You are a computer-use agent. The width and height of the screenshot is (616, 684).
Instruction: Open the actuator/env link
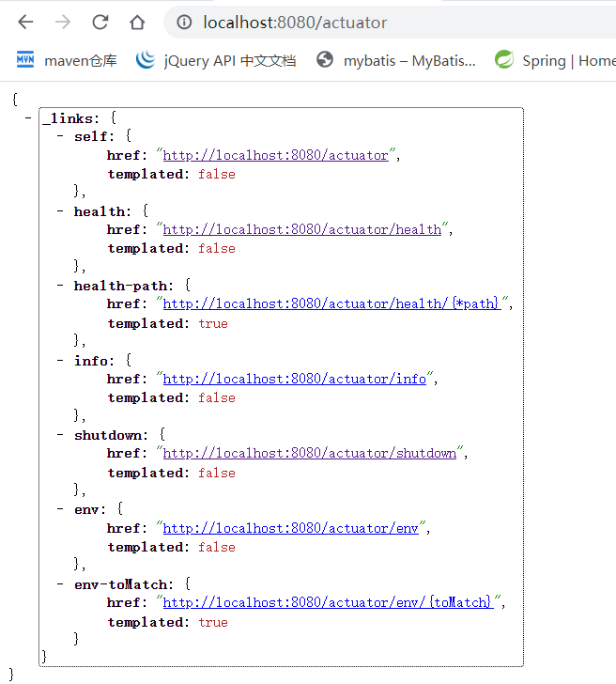click(x=290, y=529)
